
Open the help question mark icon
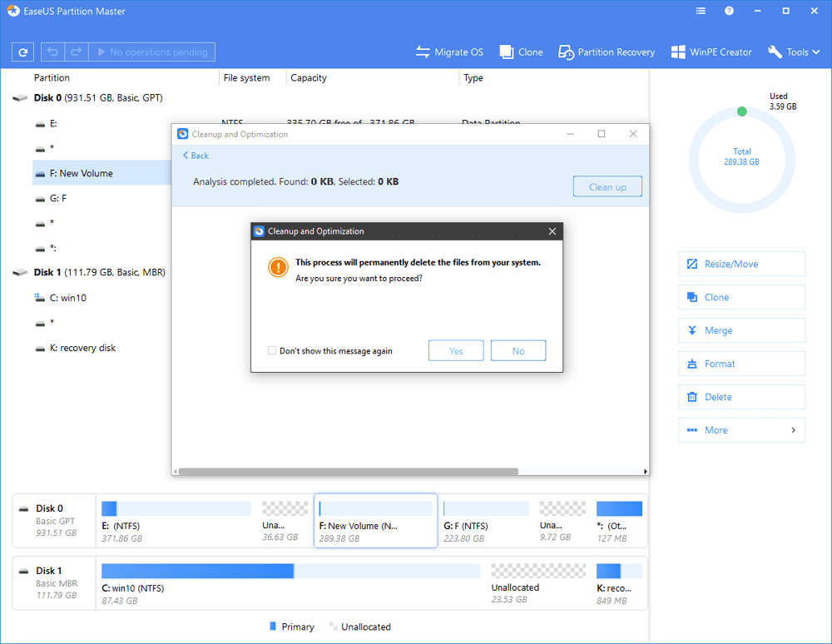729,11
